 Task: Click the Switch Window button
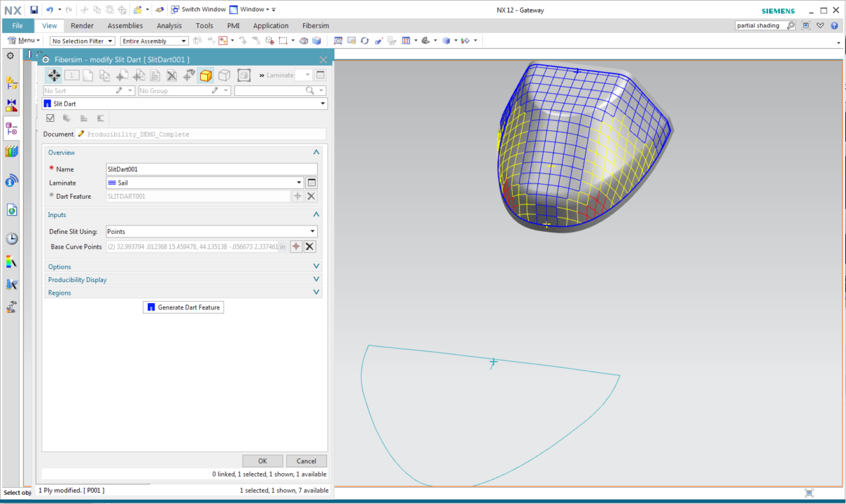click(198, 9)
